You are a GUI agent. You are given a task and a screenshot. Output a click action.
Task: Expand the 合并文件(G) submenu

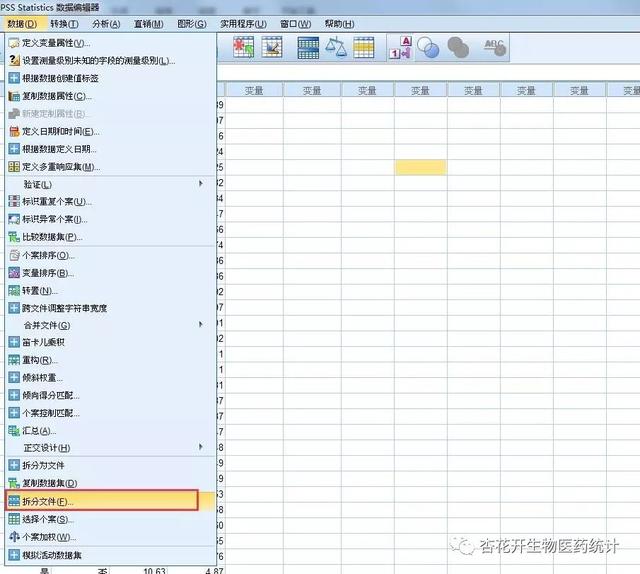click(x=110, y=325)
